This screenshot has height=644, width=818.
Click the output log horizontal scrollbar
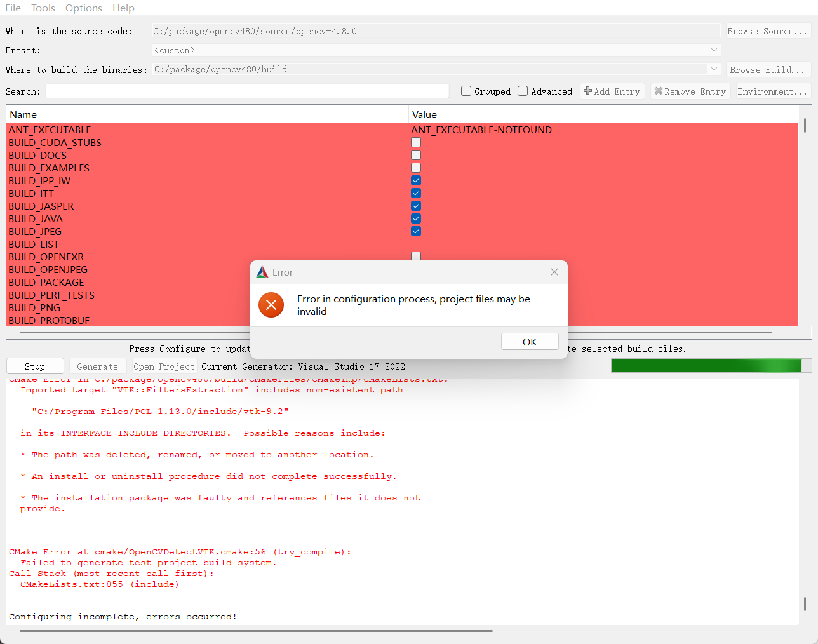tap(257, 631)
